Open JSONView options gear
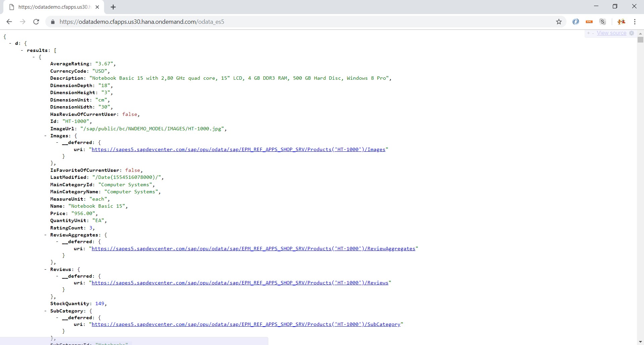The width and height of the screenshot is (644, 345). pyautogui.click(x=632, y=33)
